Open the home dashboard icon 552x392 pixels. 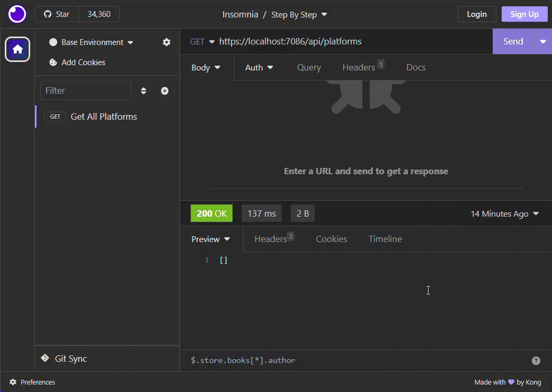pos(17,49)
